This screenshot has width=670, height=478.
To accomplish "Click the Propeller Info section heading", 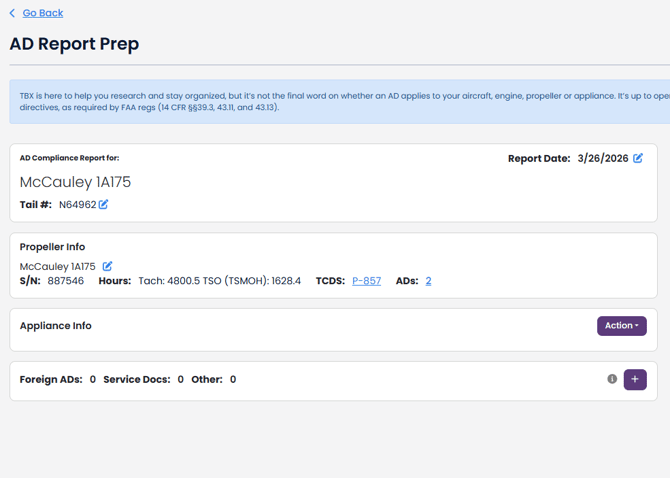I will click(x=52, y=247).
